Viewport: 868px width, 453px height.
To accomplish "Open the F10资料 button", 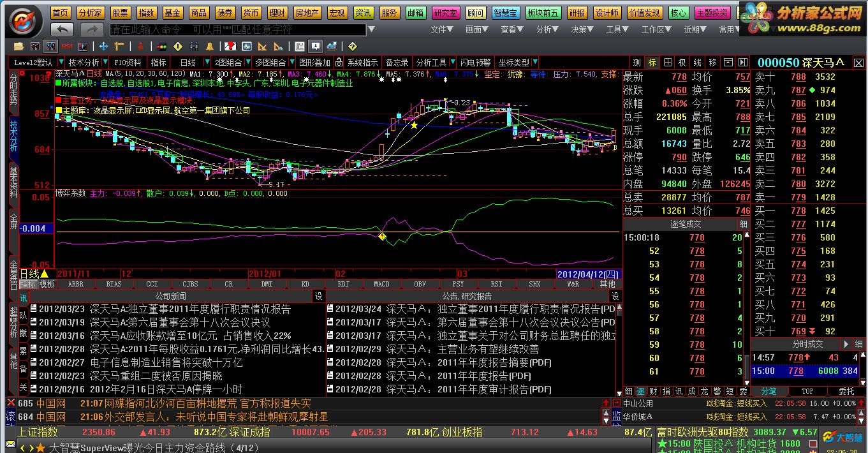I will coord(128,63).
